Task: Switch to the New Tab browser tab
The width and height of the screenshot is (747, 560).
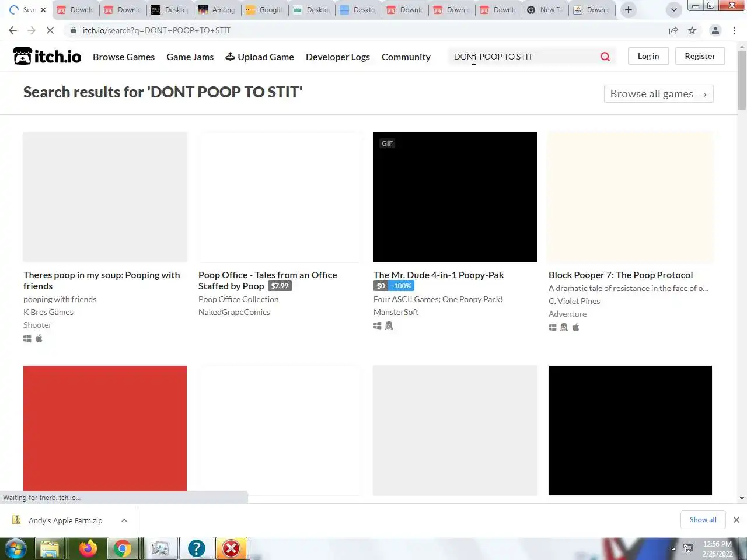Action: point(545,10)
